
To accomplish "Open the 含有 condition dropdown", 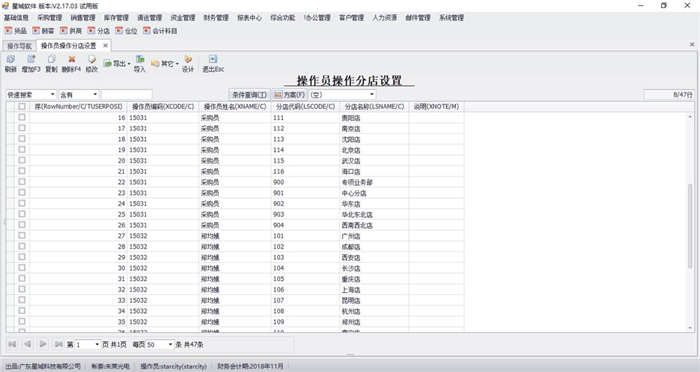I will 95,95.
